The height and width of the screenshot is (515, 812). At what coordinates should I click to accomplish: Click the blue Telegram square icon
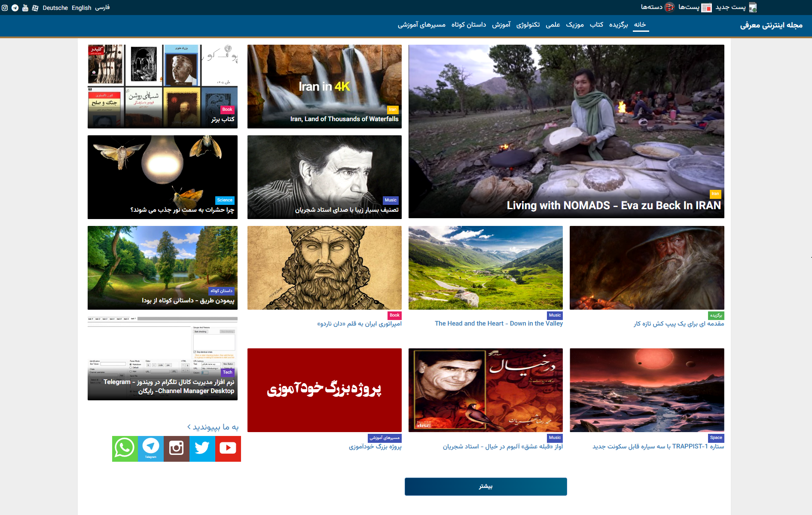point(151,448)
